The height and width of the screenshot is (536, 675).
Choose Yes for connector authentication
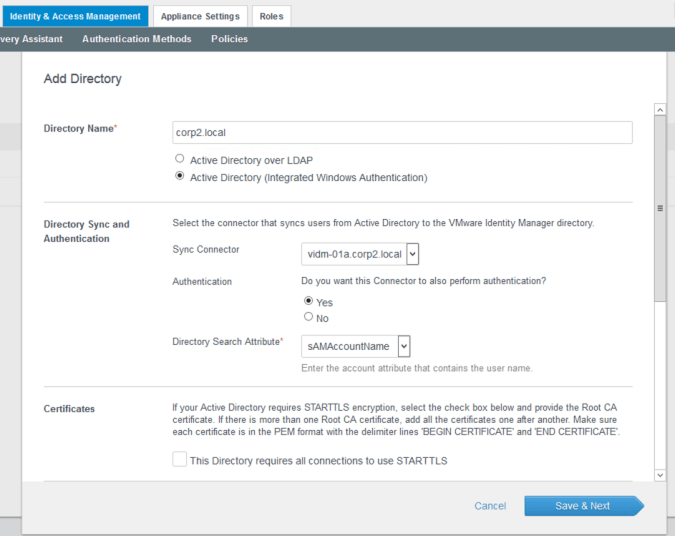[x=309, y=301]
